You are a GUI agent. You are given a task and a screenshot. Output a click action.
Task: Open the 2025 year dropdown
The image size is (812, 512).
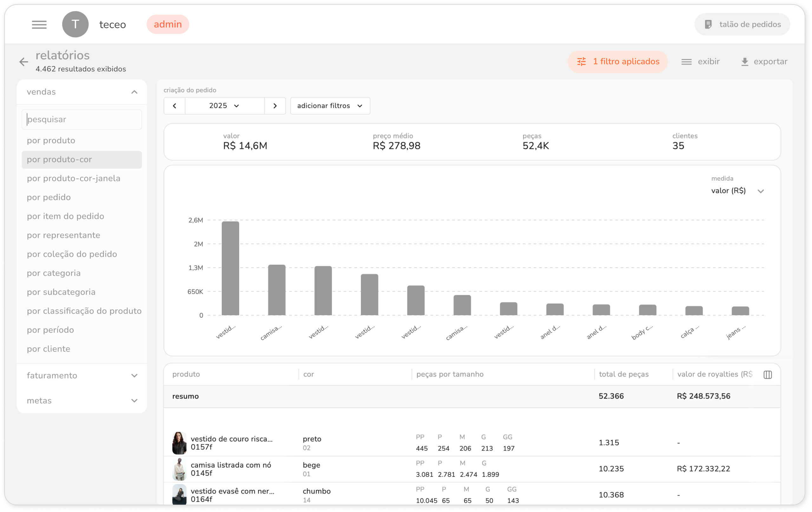(x=224, y=106)
